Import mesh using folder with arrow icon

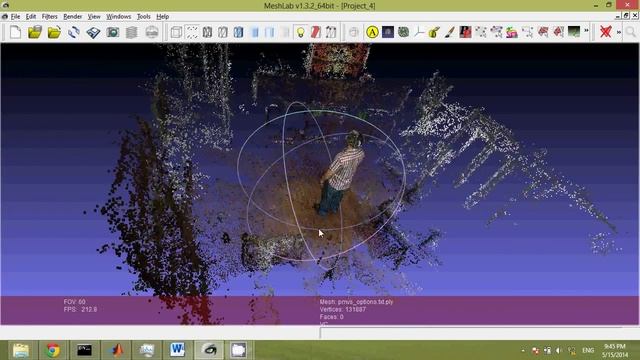(x=54, y=32)
